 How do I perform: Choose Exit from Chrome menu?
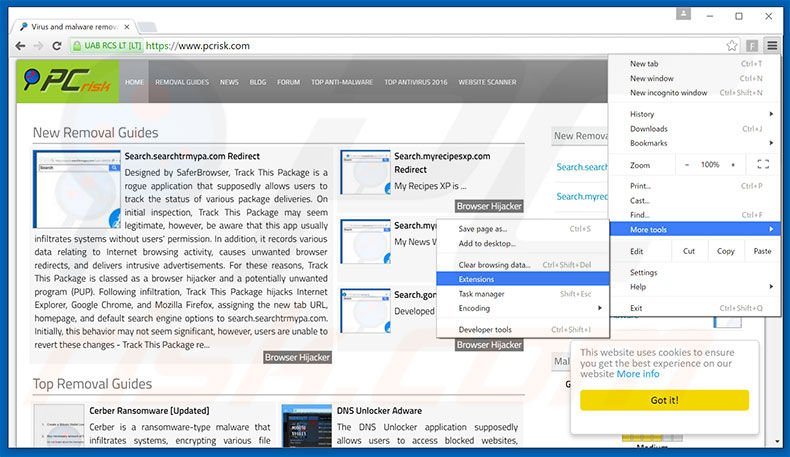click(695, 308)
